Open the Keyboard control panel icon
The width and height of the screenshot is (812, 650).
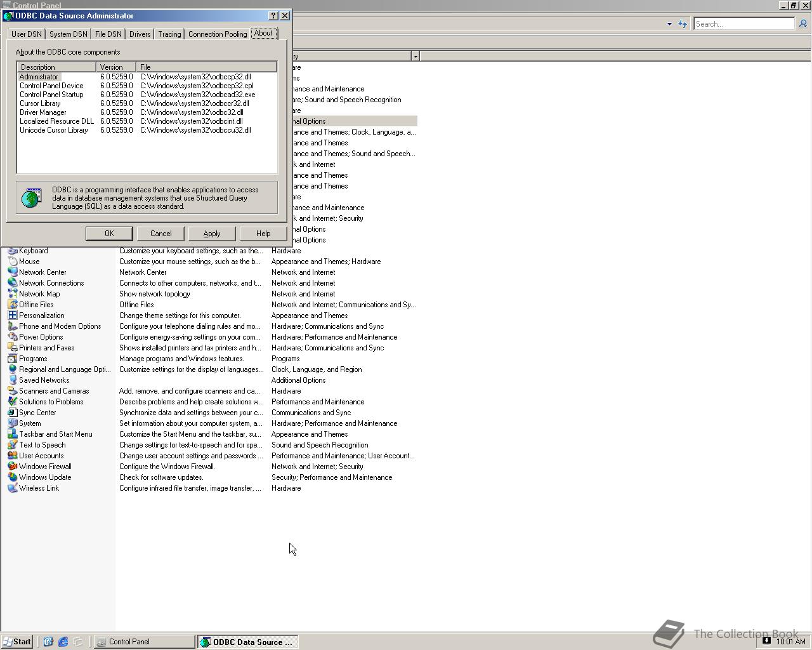point(12,251)
